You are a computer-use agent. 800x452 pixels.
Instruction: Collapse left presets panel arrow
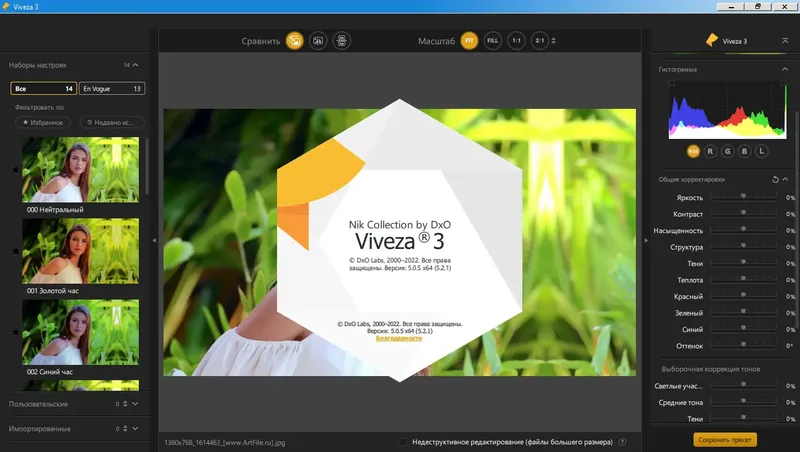point(154,240)
